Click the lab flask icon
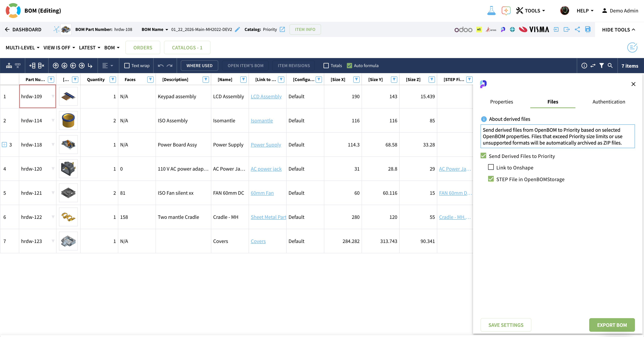The image size is (644, 337). [491, 11]
